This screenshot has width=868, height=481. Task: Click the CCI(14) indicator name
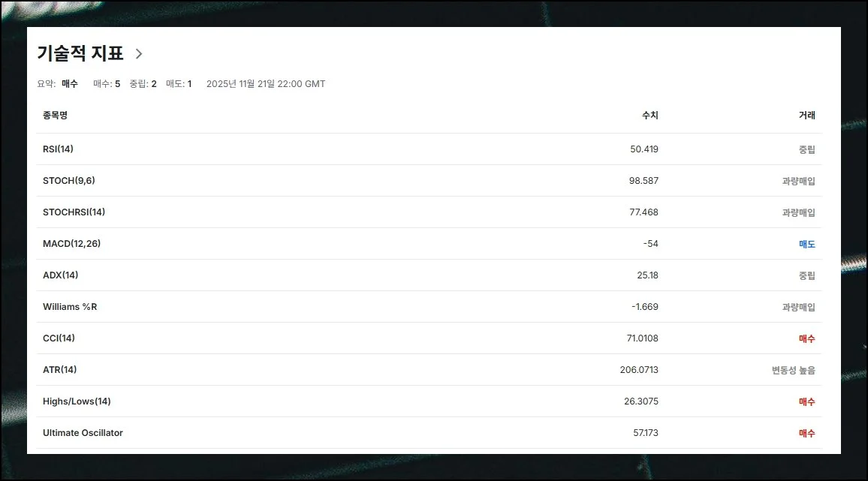pos(59,338)
